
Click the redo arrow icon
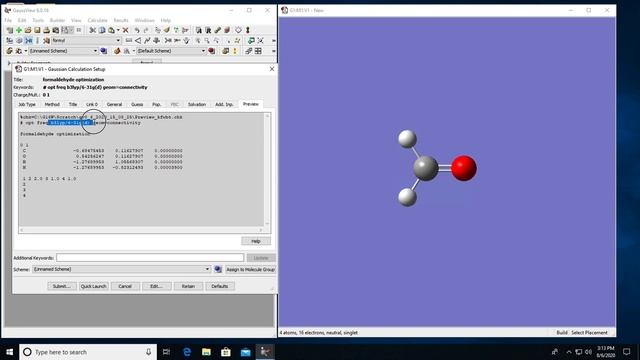click(146, 30)
